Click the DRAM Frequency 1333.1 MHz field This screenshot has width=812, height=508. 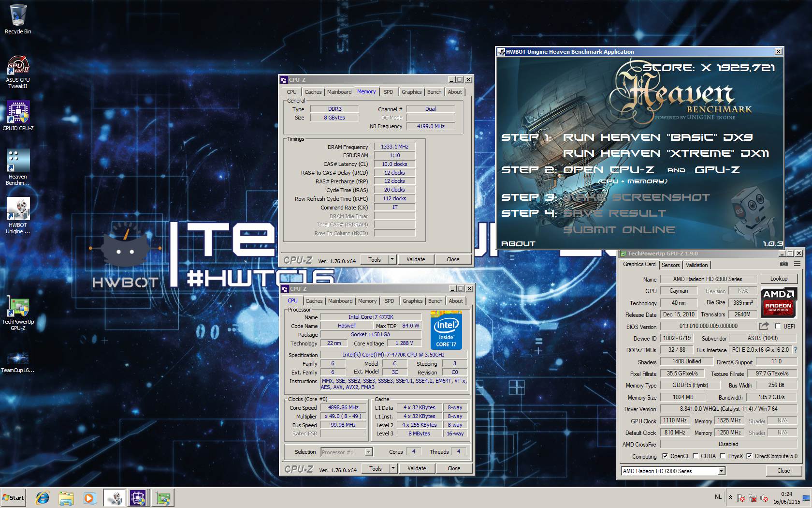[394, 147]
